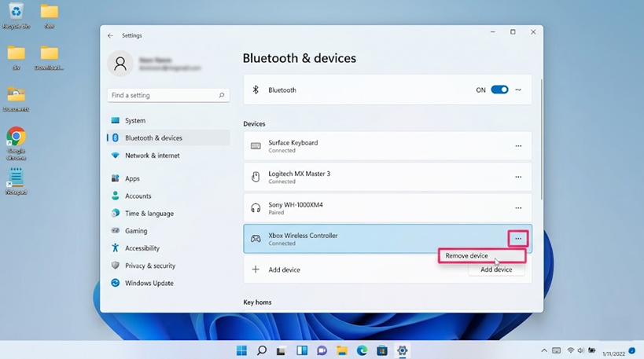Viewport: 644px width, 359px height.
Task: Open more options for Sony WH-1000XM4
Action: click(x=518, y=208)
